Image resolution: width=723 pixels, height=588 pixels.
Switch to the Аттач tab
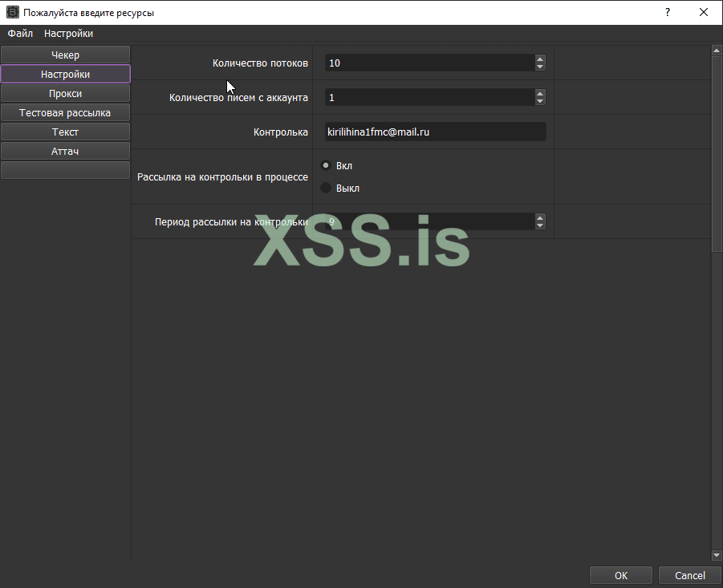[x=65, y=152]
